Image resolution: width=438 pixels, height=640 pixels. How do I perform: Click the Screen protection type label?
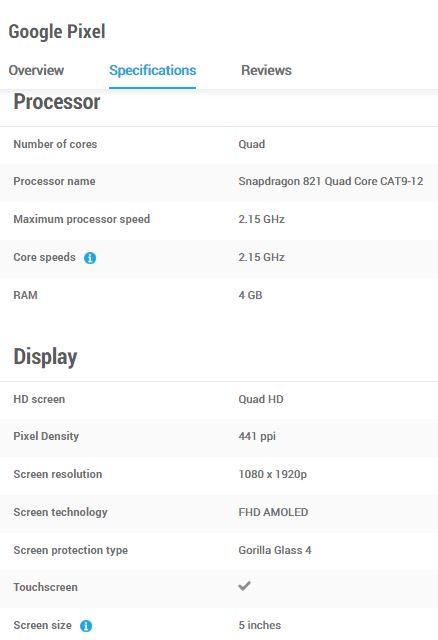71,550
